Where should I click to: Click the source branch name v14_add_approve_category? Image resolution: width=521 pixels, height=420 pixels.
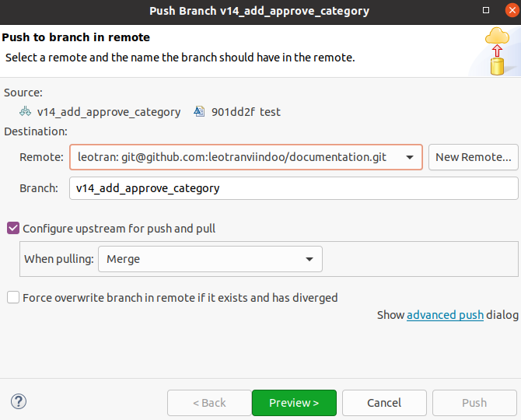point(109,112)
